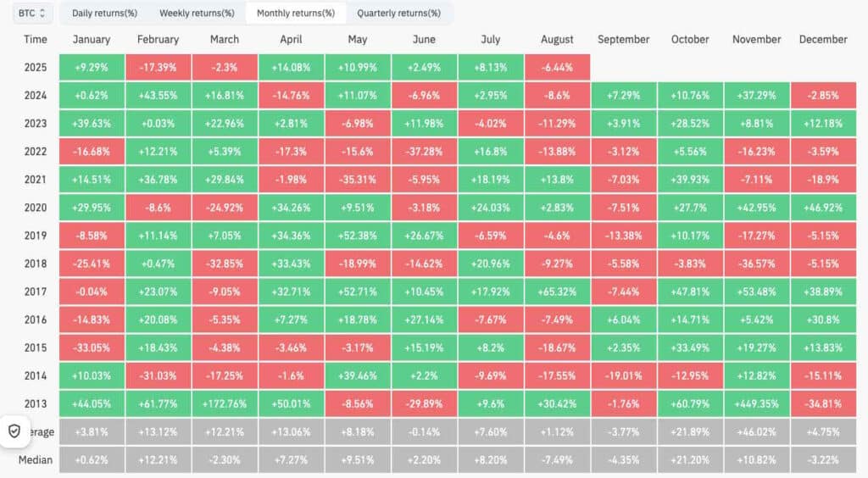Viewport: 868px width, 478px height.
Task: Click the August 2017 +65.32% cell
Action: pos(557,292)
